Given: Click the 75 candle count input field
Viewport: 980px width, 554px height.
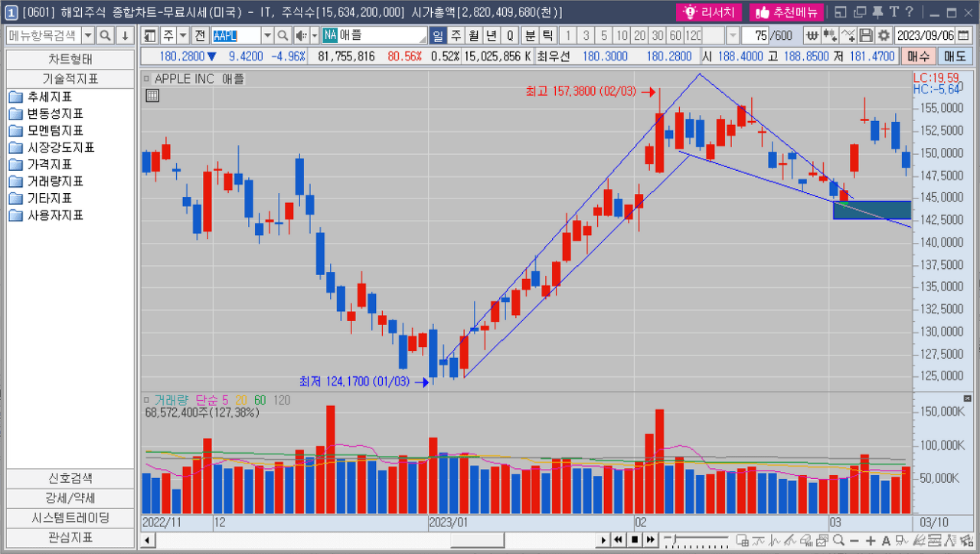Looking at the screenshot, I should [x=756, y=36].
